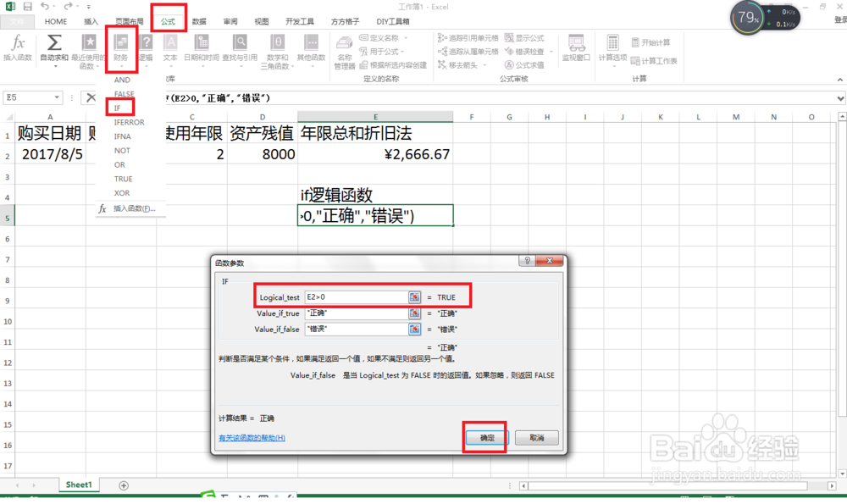Click 公式求值 evaluate formula
The height and width of the screenshot is (504, 847).
tap(524, 65)
